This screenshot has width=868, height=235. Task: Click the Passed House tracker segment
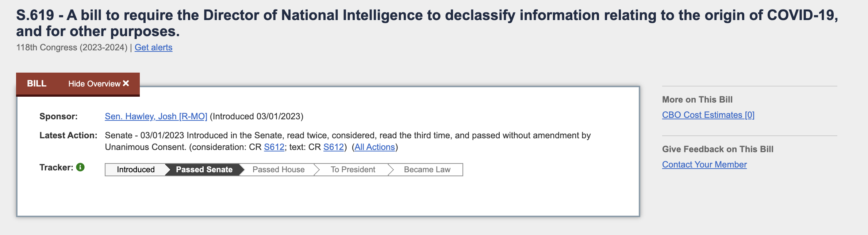click(279, 169)
